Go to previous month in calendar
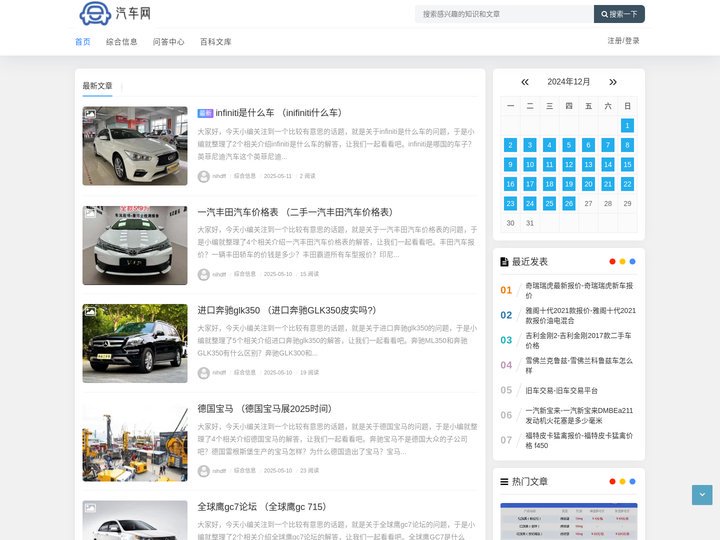 (x=525, y=82)
